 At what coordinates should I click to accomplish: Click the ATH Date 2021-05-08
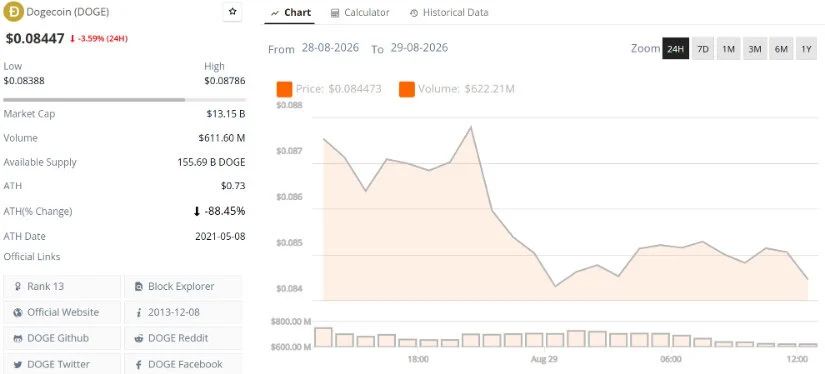click(220, 236)
